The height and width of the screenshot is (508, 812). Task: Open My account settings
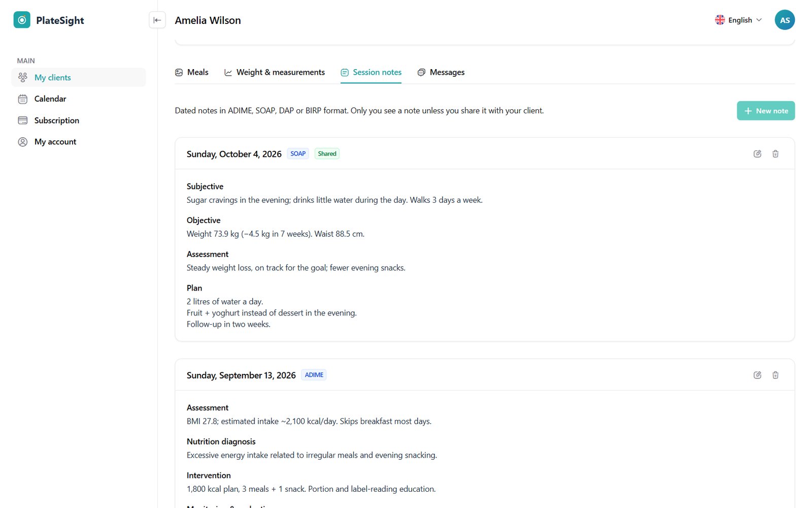point(79,142)
